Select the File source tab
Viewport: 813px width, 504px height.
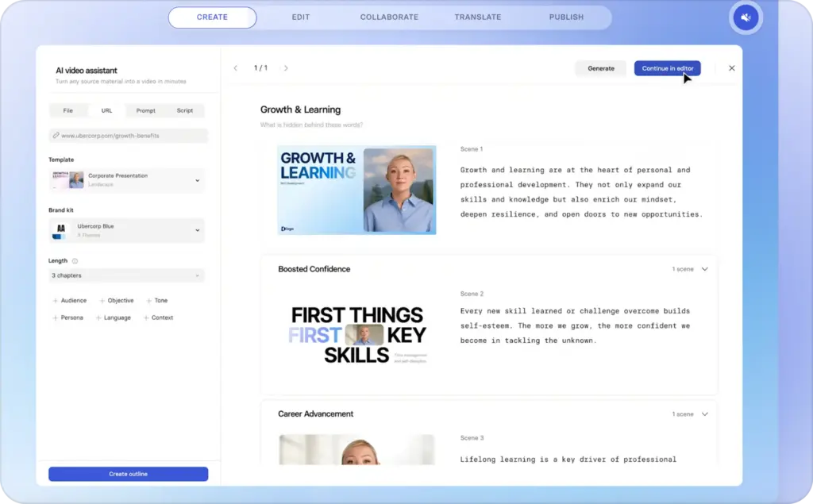68,110
